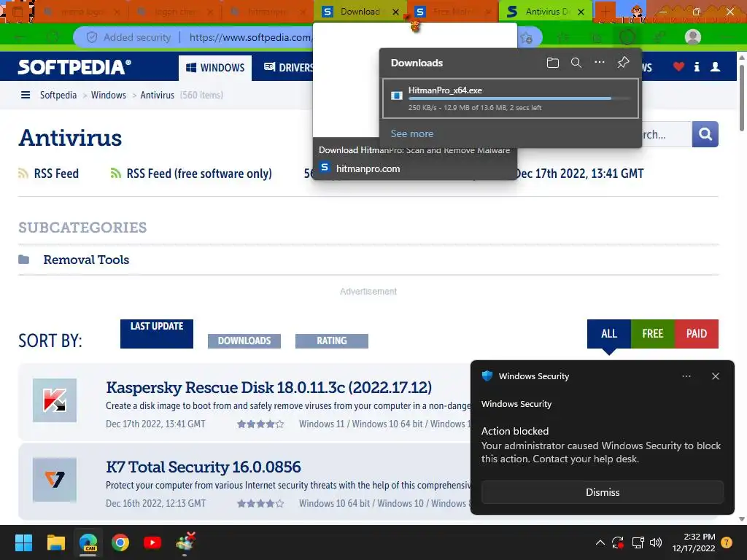Refresh the page

[53, 37]
